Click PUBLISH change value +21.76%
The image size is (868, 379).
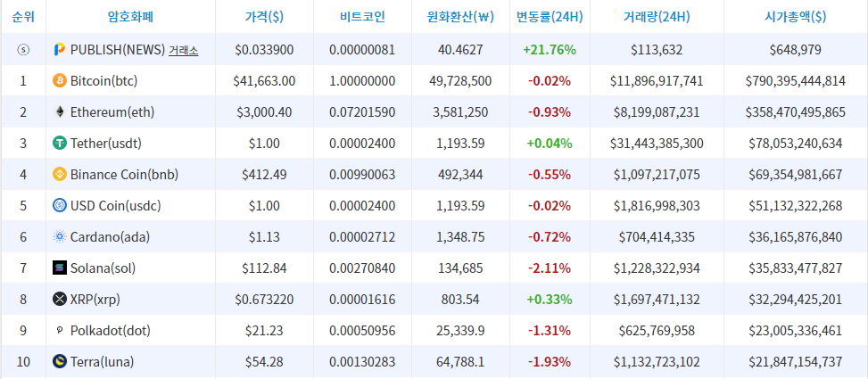tap(550, 50)
